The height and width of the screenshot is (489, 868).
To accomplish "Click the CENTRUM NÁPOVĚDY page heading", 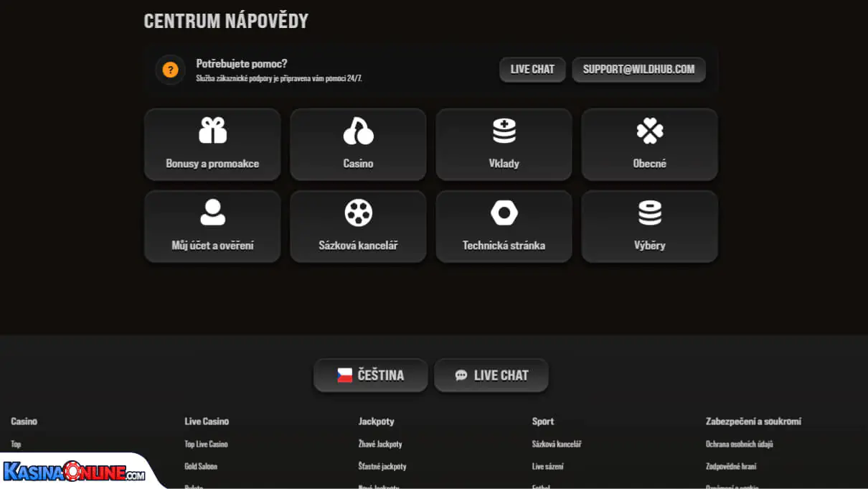I will [x=226, y=21].
